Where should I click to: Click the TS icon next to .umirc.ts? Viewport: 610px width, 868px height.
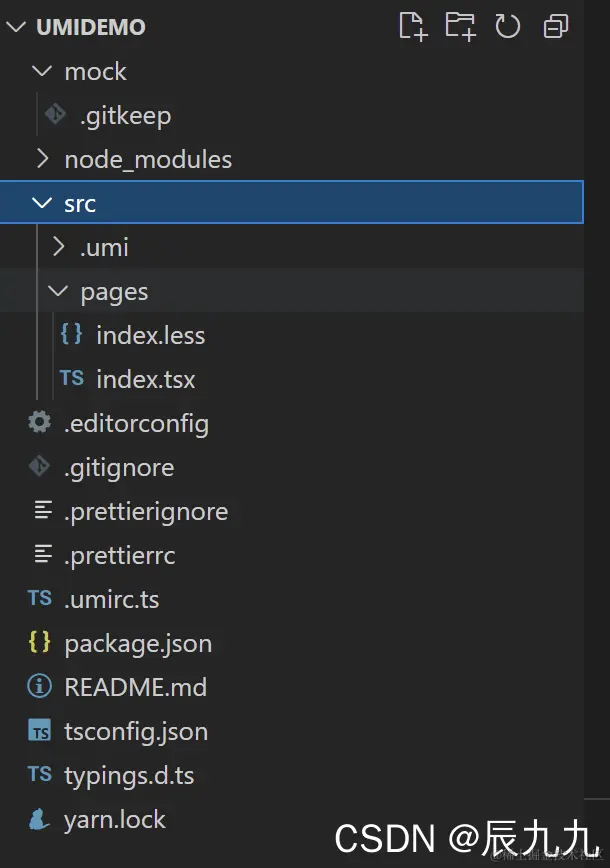point(40,599)
